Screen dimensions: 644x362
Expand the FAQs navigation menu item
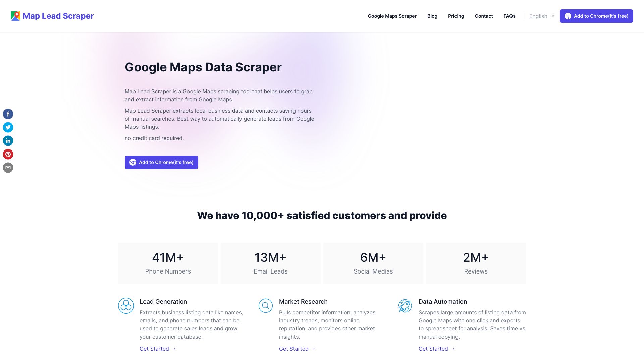click(x=509, y=16)
